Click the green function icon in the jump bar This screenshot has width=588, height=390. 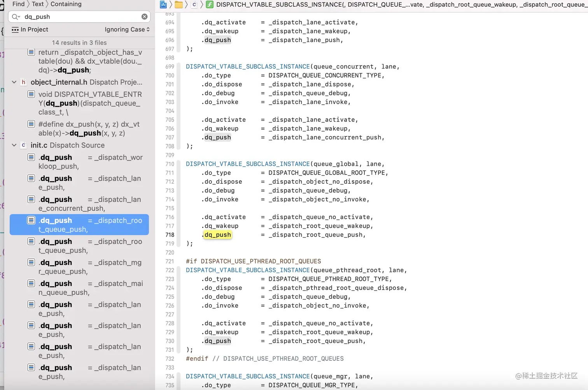click(210, 5)
